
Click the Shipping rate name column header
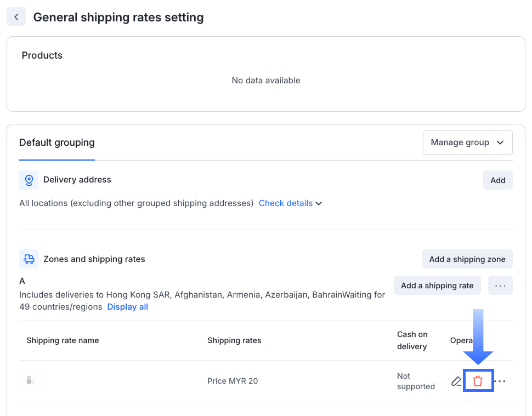click(x=63, y=340)
